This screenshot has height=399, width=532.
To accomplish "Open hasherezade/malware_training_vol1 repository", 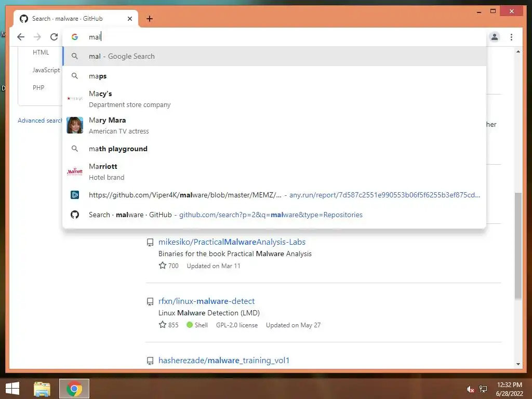I will coord(223,361).
